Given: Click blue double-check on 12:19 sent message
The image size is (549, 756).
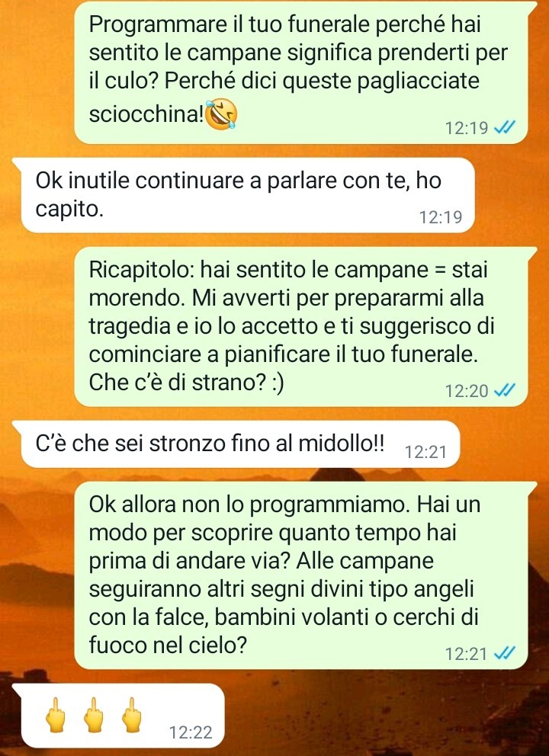Looking at the screenshot, I should [505, 128].
